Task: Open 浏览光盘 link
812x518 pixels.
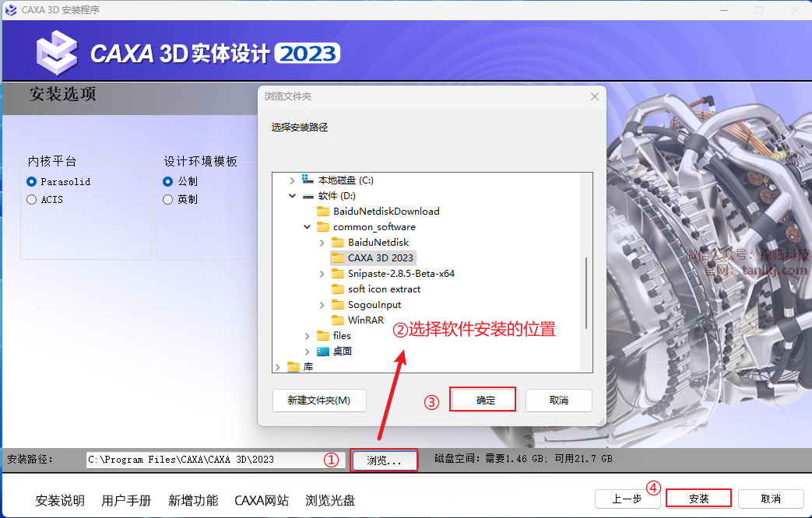Action: [x=330, y=500]
